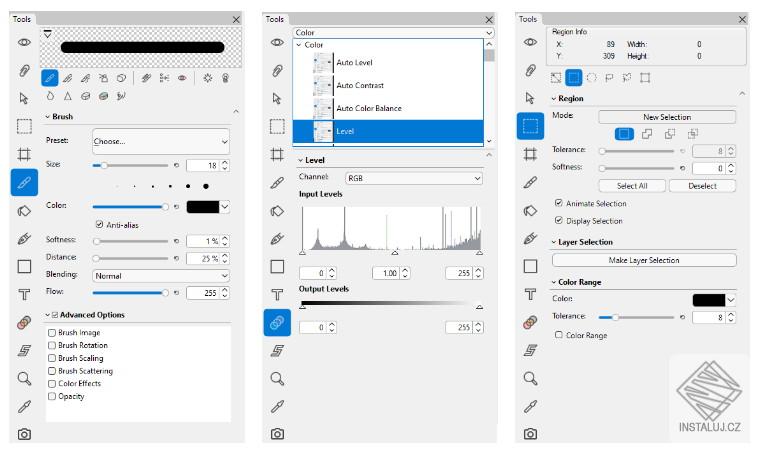Open the camera capture tool in Brush panel

pyautogui.click(x=24, y=434)
